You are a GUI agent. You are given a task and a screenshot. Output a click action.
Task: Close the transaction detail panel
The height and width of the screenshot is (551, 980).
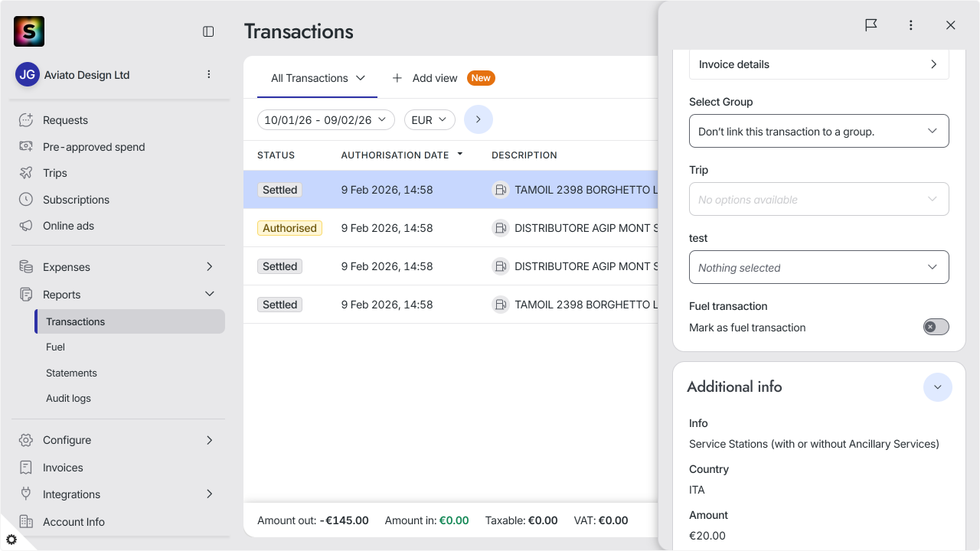[951, 25]
